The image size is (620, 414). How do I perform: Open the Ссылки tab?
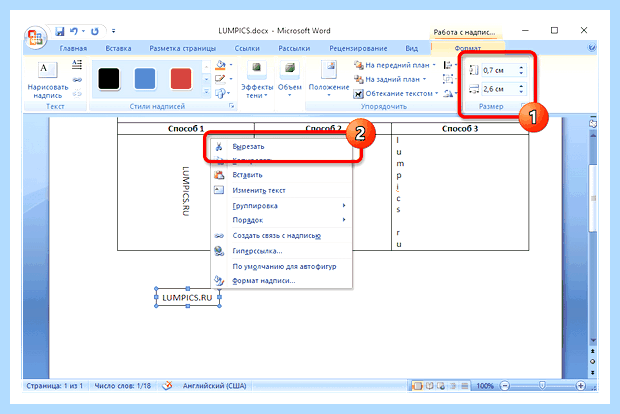pyautogui.click(x=247, y=48)
